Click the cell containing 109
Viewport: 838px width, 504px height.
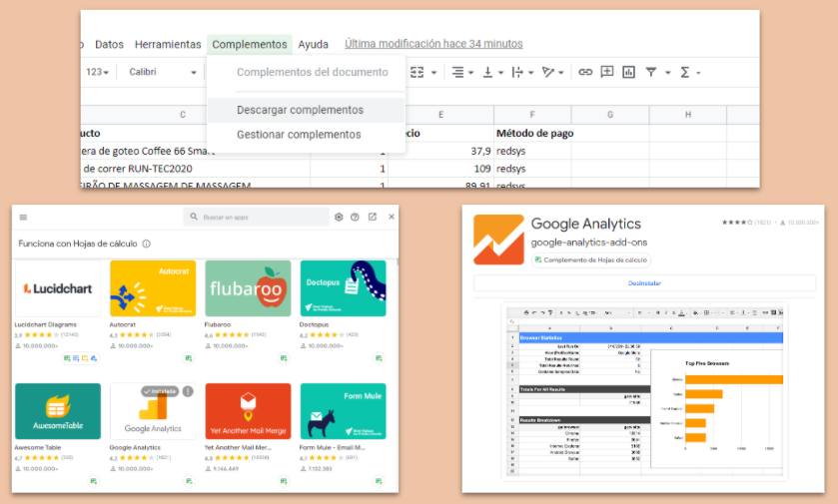point(440,169)
